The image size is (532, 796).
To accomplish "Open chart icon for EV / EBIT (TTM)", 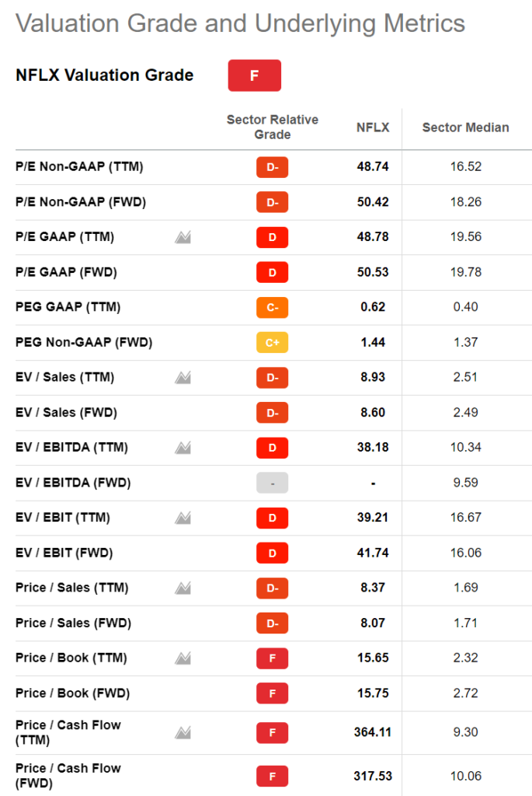I will pos(183,518).
